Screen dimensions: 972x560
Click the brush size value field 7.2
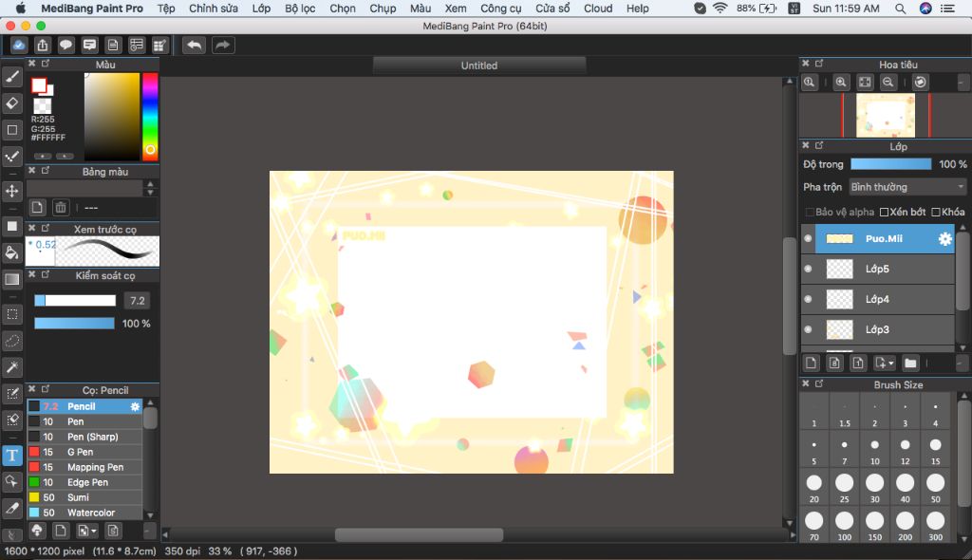[137, 301]
